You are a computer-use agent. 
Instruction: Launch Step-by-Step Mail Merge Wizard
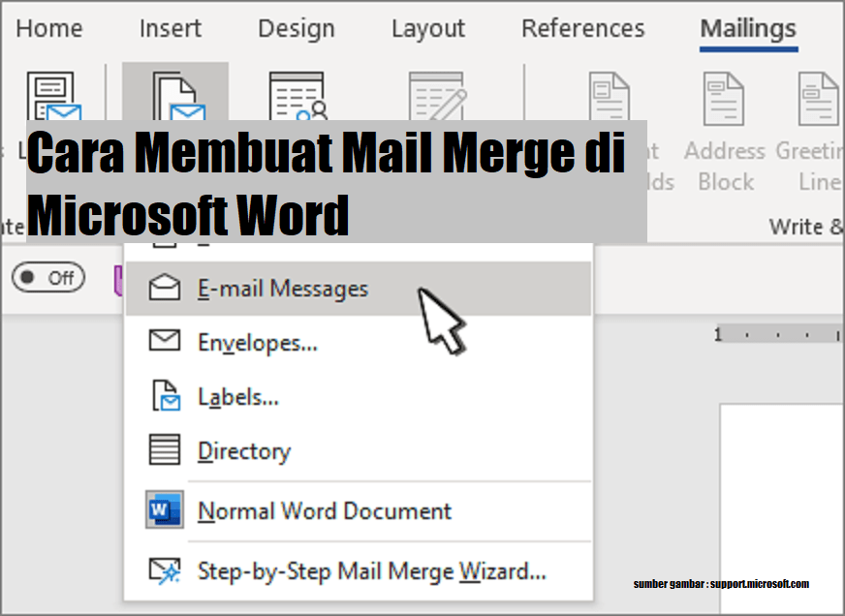(x=359, y=570)
